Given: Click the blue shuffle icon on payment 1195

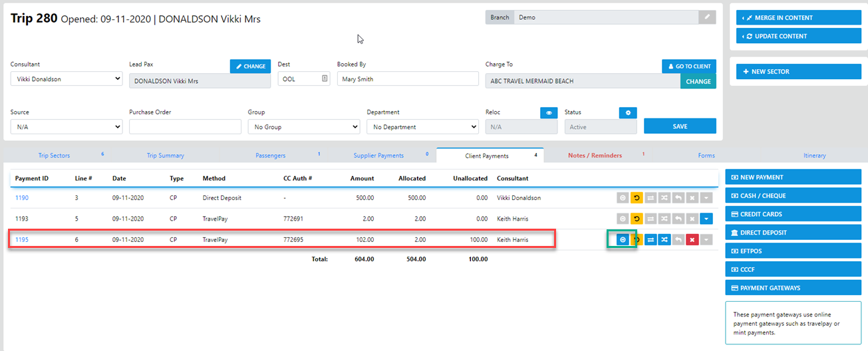Looking at the screenshot, I should [x=664, y=240].
